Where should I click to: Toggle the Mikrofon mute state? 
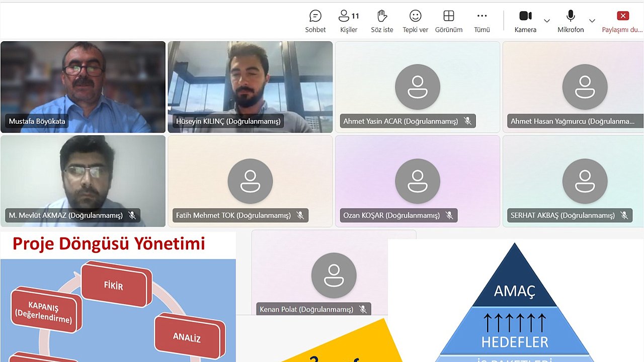[x=571, y=22]
